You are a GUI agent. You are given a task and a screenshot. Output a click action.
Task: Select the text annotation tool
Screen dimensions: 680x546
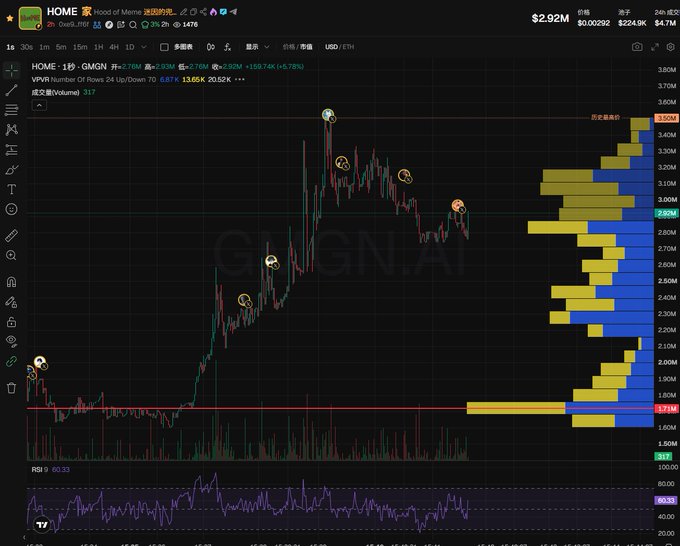[12, 190]
